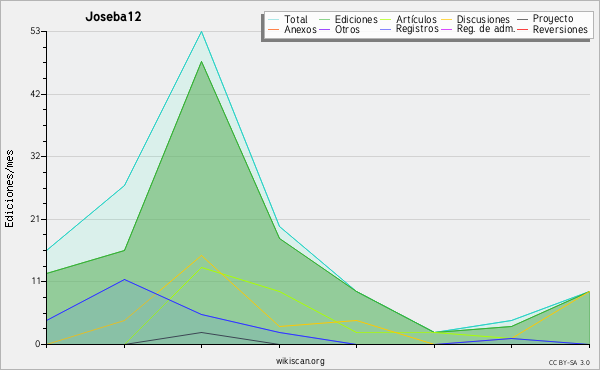Image resolution: width=600 pixels, height=370 pixels.
Task: Click the 11 y-axis value
Action: (36, 281)
